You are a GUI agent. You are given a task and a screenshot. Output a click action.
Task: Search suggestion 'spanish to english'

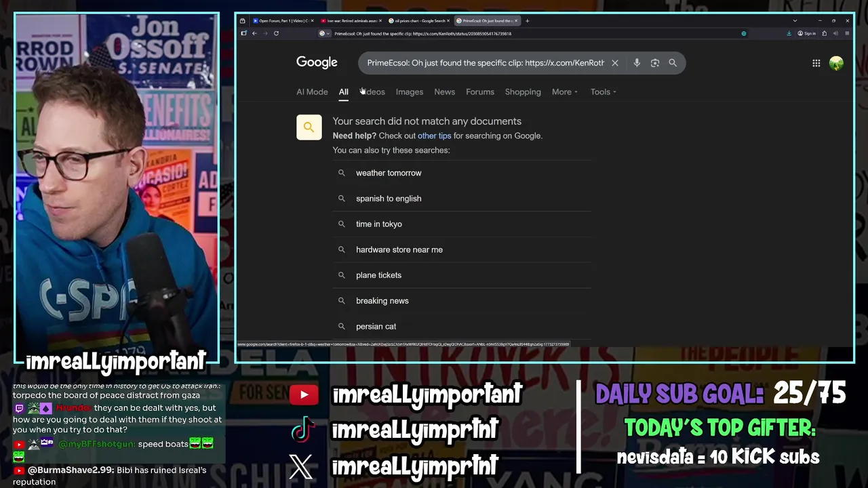[x=462, y=199]
